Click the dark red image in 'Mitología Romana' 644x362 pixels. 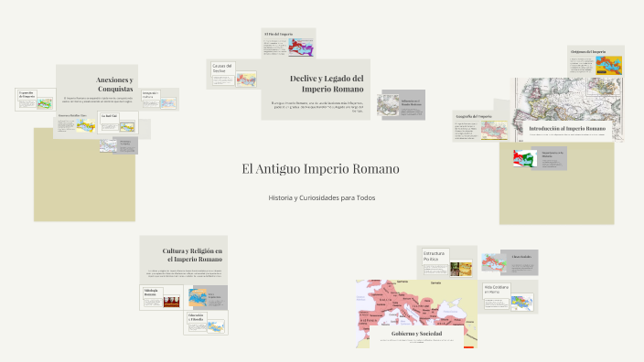pyautogui.click(x=171, y=302)
